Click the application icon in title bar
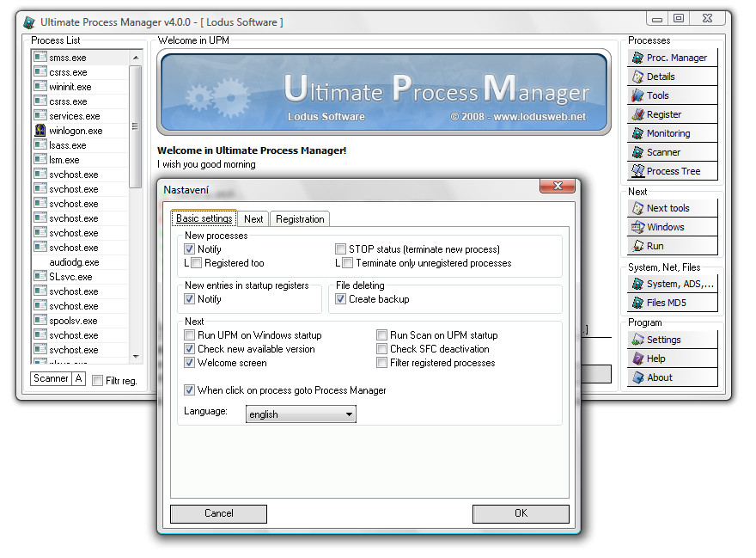756x558 pixels. [29, 22]
